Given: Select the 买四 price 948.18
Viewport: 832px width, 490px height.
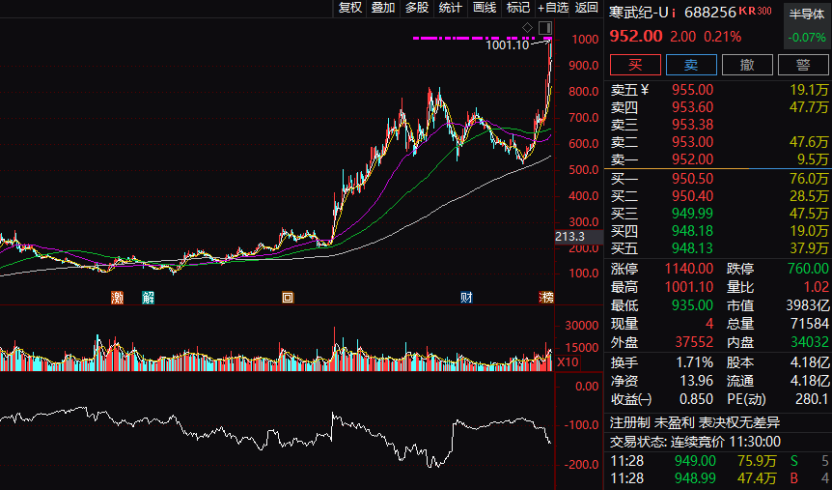Looking at the screenshot, I should point(692,231).
